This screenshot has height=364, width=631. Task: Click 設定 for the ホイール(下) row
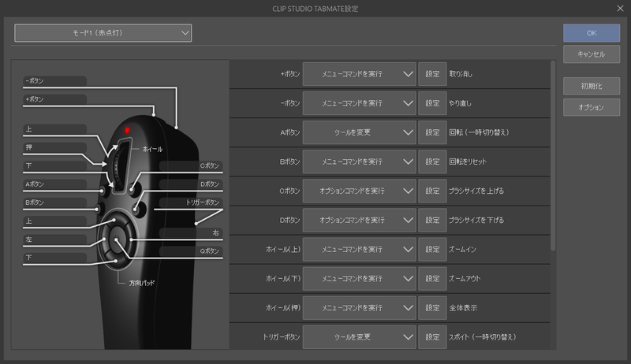(x=432, y=278)
